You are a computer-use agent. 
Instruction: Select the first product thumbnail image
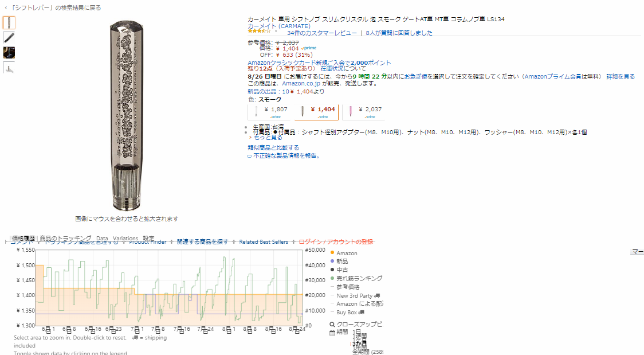click(x=9, y=23)
